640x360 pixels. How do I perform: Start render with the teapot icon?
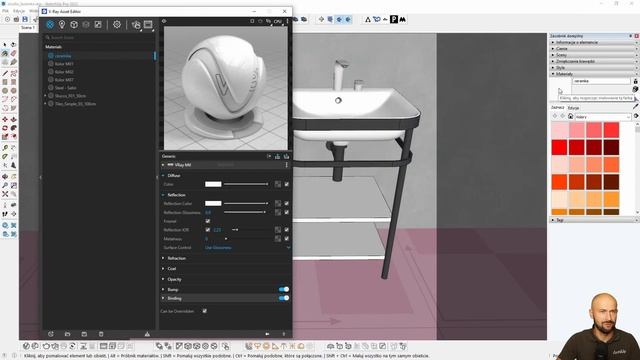click(x=136, y=24)
